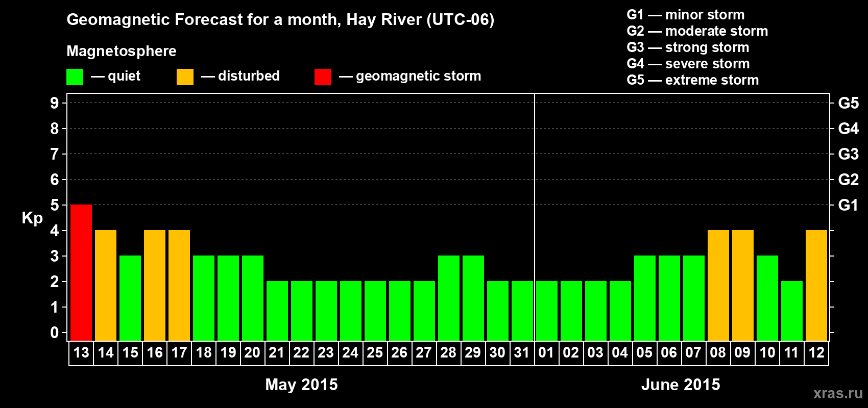The width and height of the screenshot is (868, 408).
Task: Click the orange disturbed legend swatch
Action: point(185,77)
